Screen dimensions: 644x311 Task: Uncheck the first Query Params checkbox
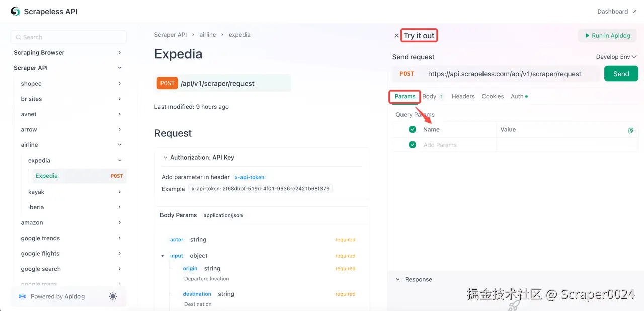click(412, 129)
